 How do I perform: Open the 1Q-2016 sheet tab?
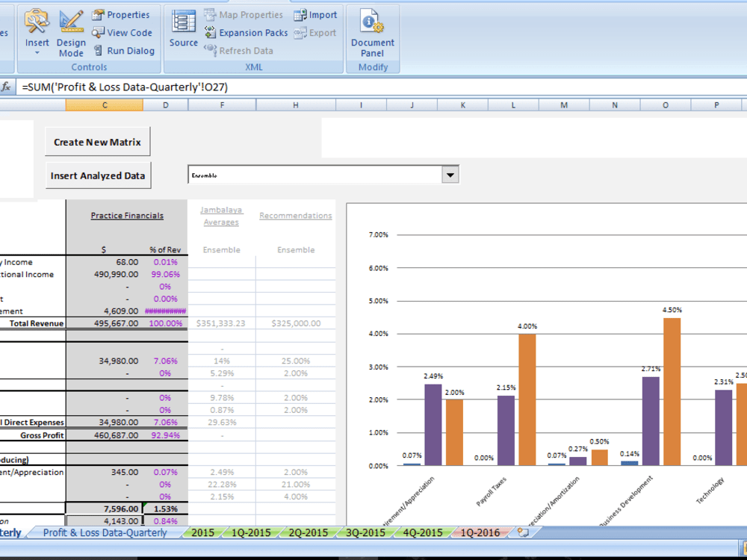tap(480, 532)
